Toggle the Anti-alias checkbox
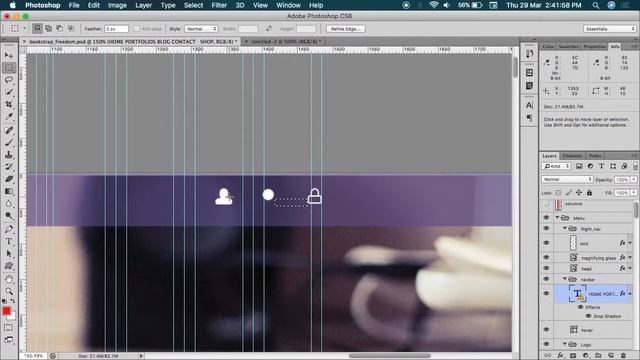Screen dimensions: 640x360 pos(137,29)
